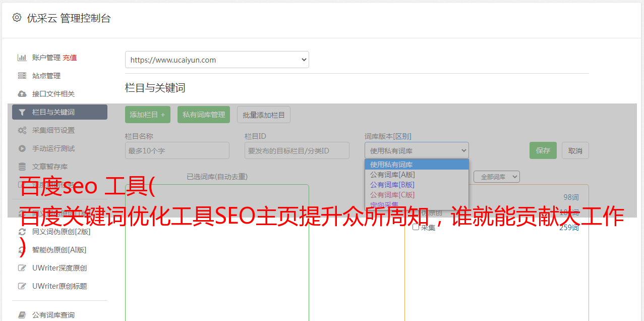Click the bar chart icon for 账户管理

tap(22, 58)
